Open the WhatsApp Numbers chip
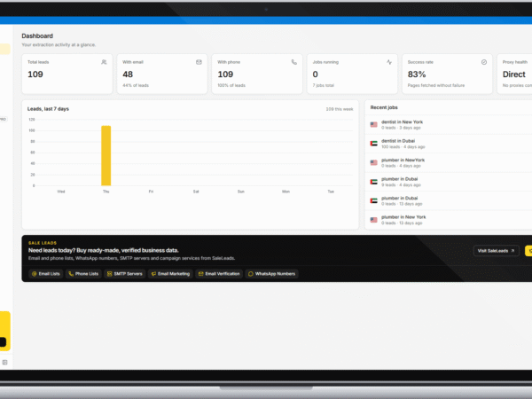 [x=272, y=274]
